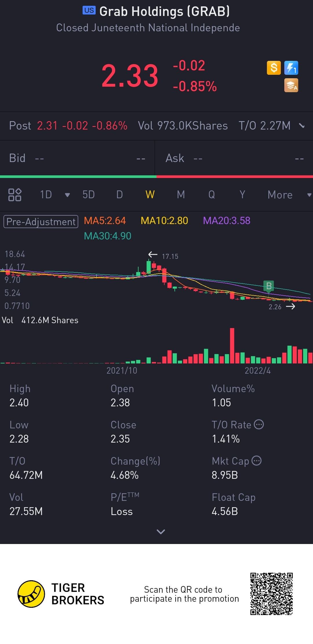The width and height of the screenshot is (313, 644).
Task: Scan the Tiger Brokers QR code
Action: click(272, 594)
